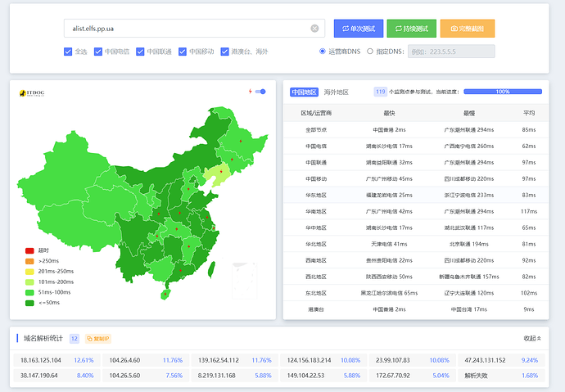
Task: Uncheck the 中国移动 checkbox
Action: 183,52
